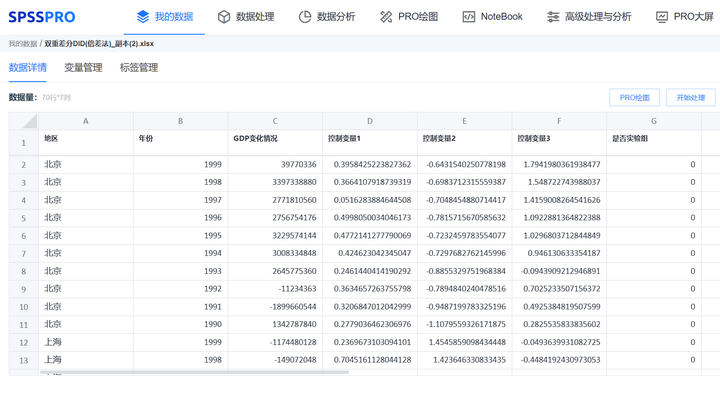This screenshot has height=395, width=720.
Task: Switch to the 标签管理 tab
Action: coord(139,68)
